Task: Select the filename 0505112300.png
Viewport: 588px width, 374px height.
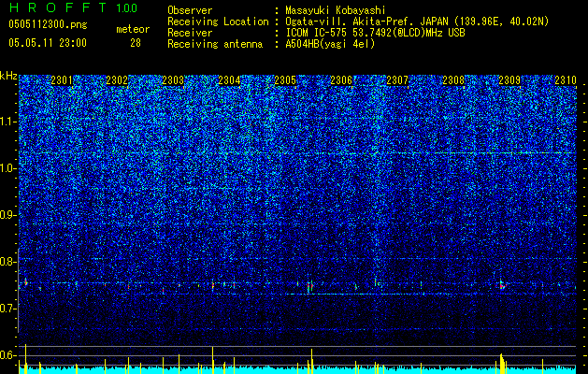Action: (x=48, y=24)
